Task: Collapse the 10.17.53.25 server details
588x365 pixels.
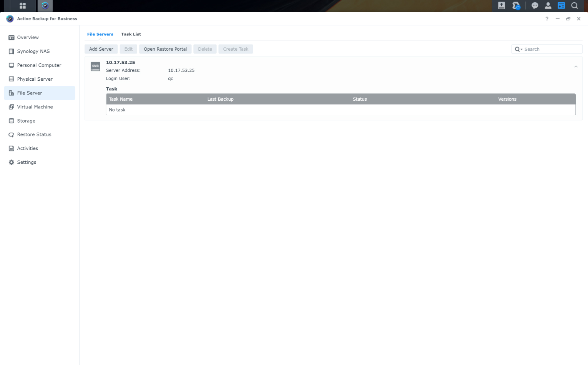Action: [576, 66]
